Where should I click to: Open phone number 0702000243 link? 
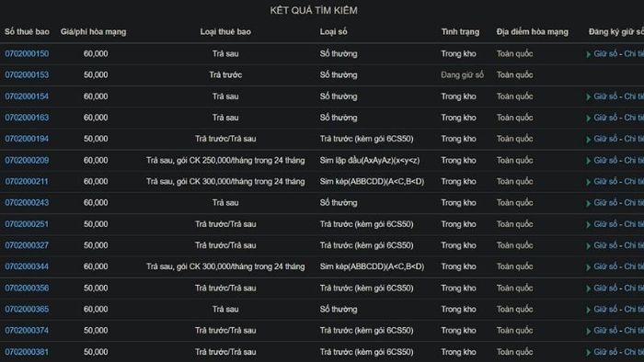tap(27, 202)
